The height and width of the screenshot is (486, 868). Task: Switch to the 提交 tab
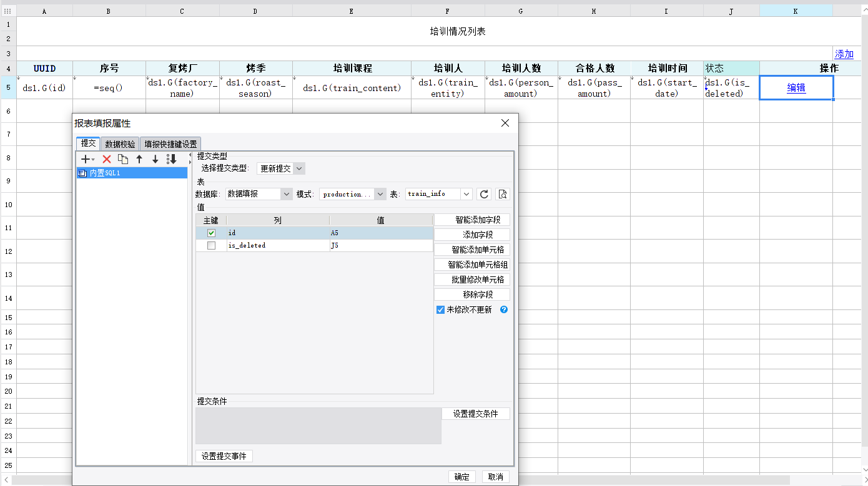tap(88, 143)
